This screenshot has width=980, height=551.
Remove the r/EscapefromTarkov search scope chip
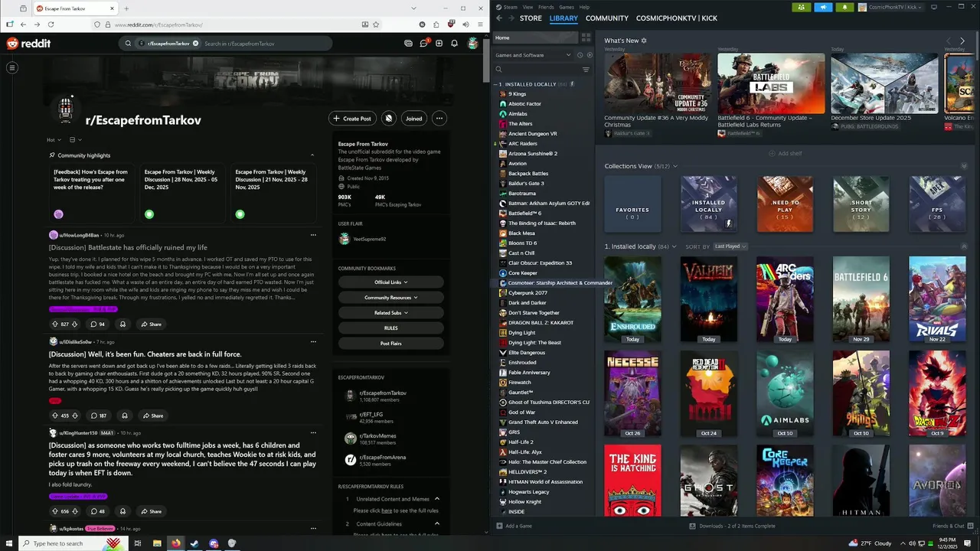[x=195, y=44]
